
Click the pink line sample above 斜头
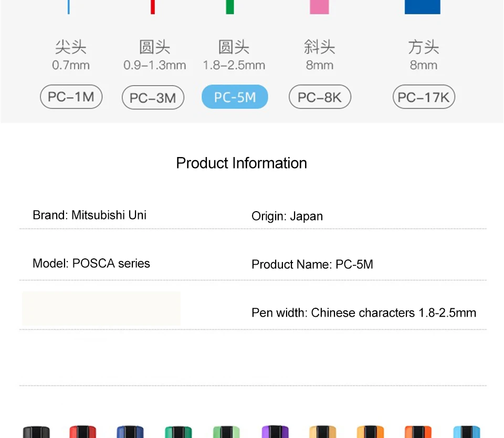319,7
